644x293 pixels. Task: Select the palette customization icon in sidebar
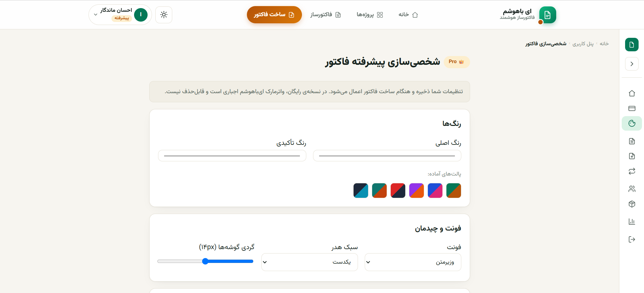pyautogui.click(x=632, y=123)
